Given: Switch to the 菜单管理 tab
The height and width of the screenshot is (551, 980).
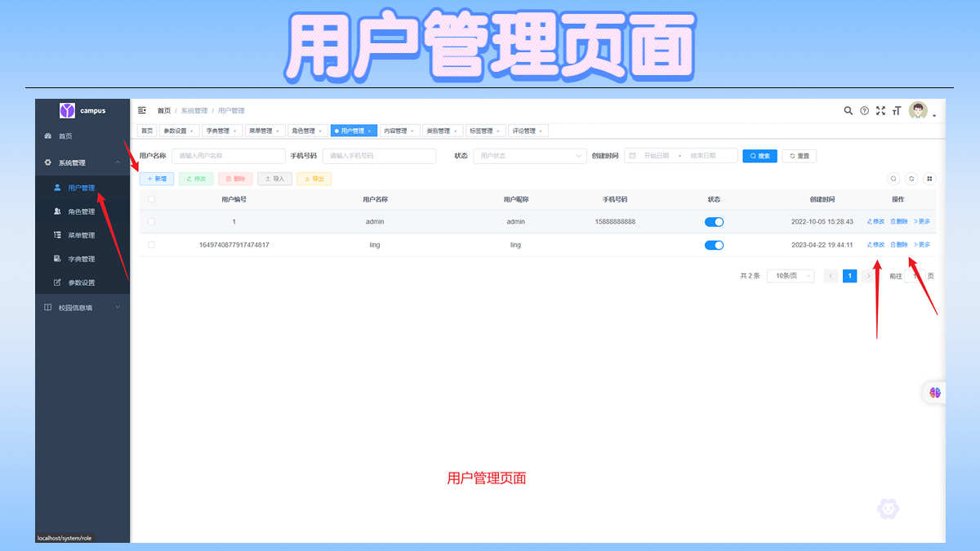Looking at the screenshot, I should tap(264, 131).
